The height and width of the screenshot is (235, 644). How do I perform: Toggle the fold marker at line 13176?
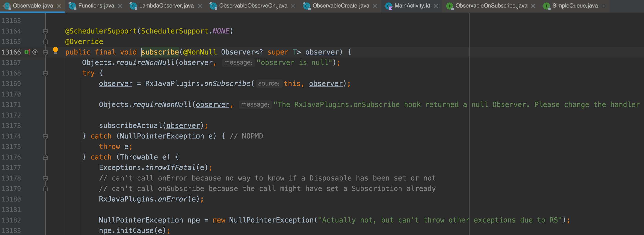[x=45, y=157]
